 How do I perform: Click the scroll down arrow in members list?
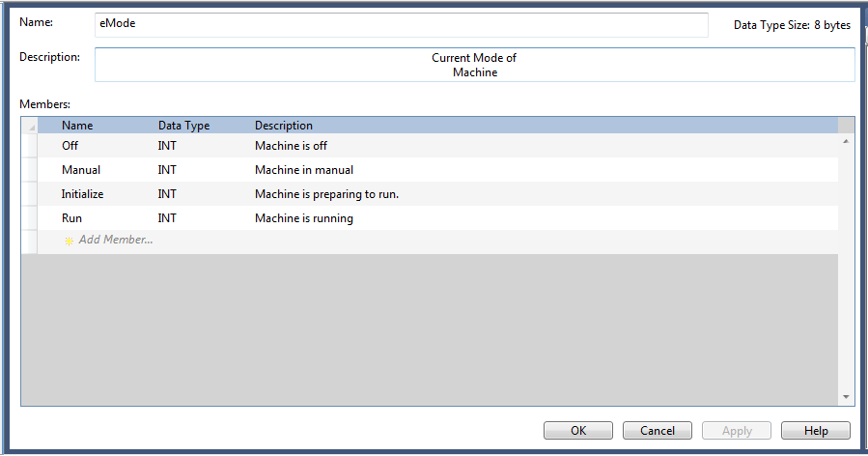pyautogui.click(x=846, y=396)
